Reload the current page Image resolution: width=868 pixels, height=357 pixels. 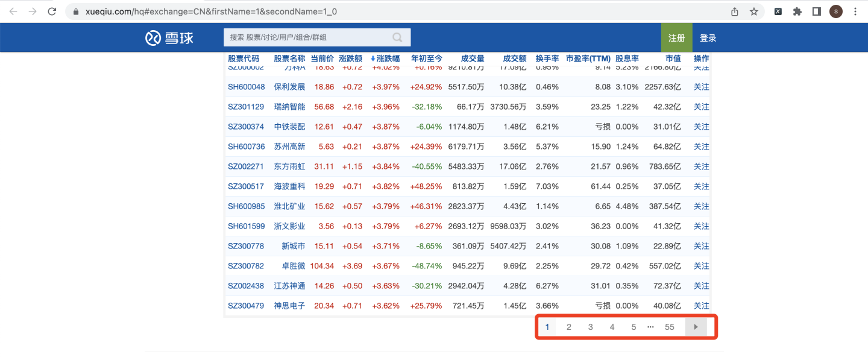(52, 11)
